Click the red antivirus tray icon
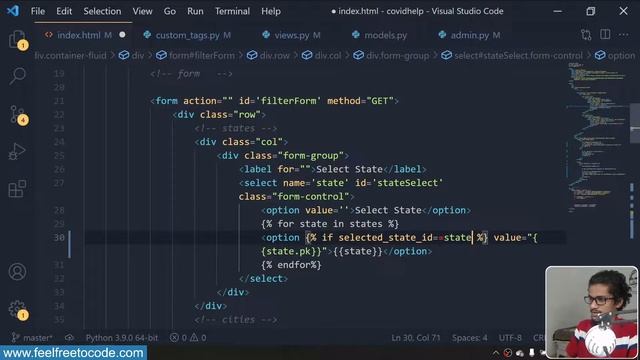The width and height of the screenshot is (640, 360). (x=508, y=353)
